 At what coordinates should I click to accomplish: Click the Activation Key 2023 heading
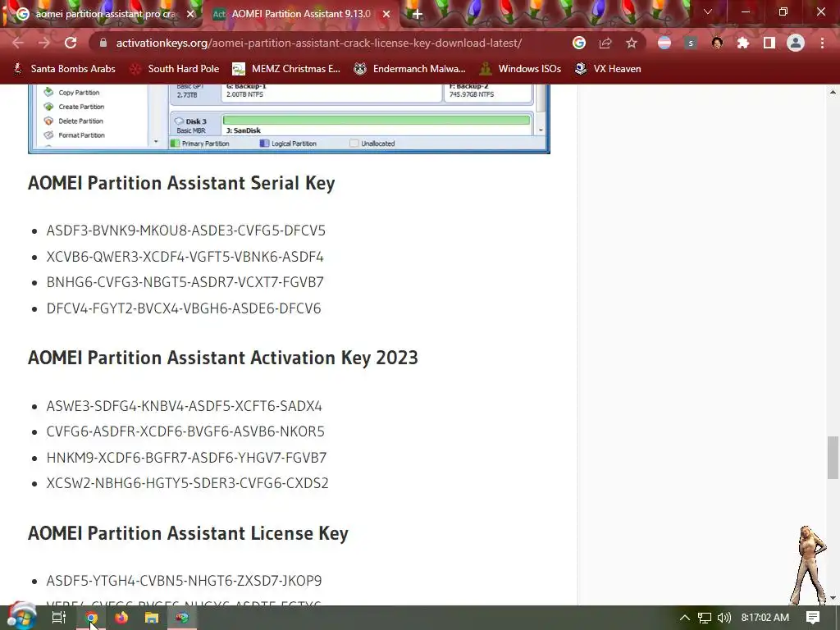223,358
